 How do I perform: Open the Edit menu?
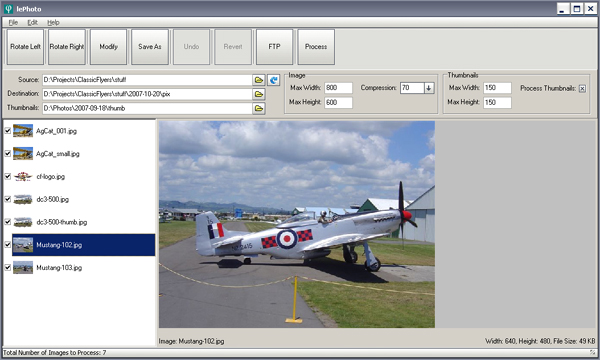click(33, 23)
